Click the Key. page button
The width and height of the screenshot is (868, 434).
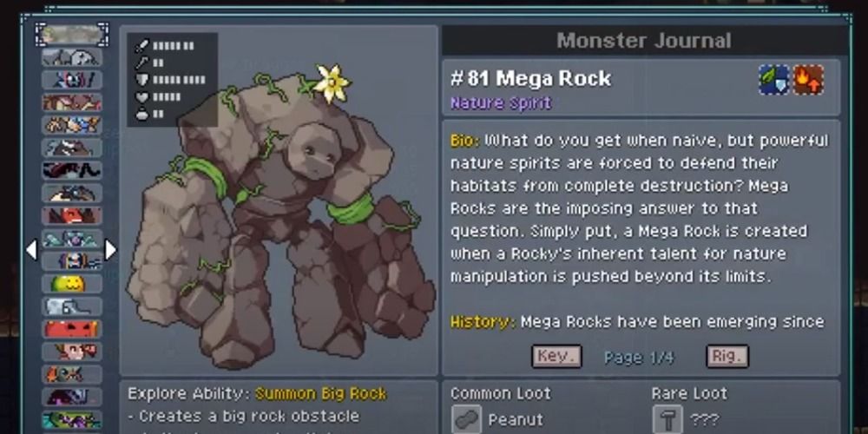click(x=556, y=357)
